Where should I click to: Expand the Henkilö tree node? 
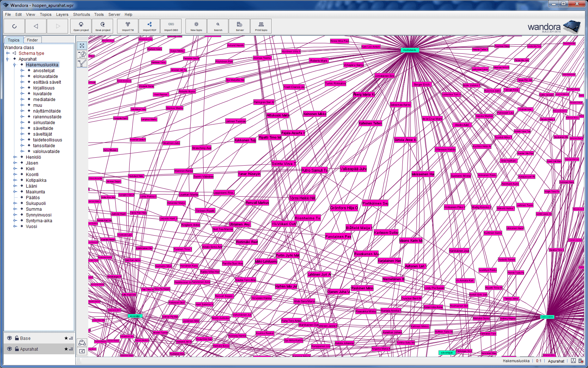tap(15, 157)
